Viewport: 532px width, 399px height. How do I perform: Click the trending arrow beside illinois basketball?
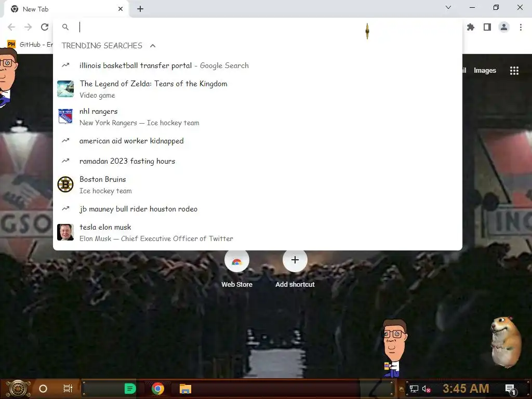pos(65,65)
